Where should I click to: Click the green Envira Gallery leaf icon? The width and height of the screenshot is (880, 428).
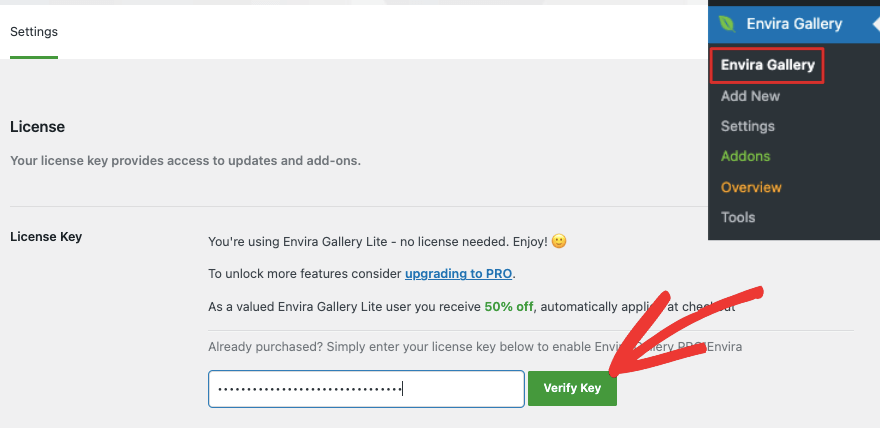pos(727,24)
